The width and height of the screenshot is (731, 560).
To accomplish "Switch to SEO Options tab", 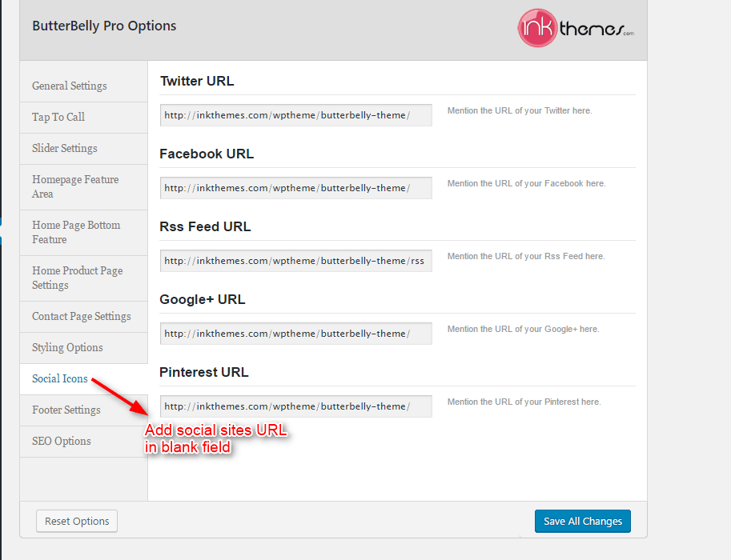I will [x=83, y=442].
